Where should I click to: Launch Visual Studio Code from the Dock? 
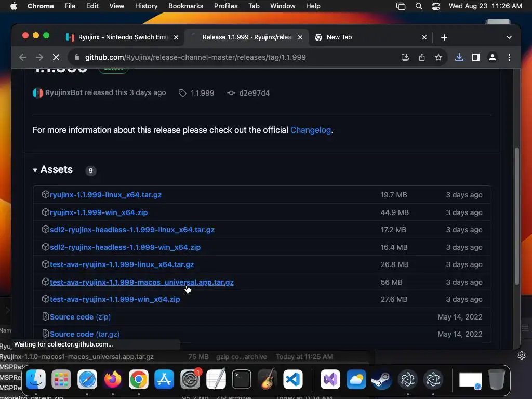(293, 379)
